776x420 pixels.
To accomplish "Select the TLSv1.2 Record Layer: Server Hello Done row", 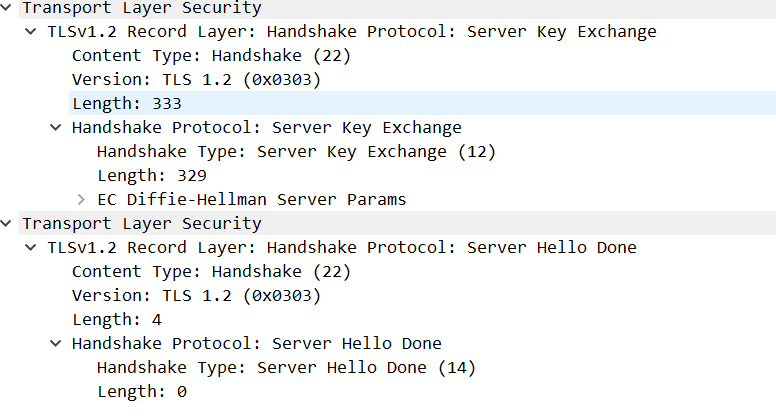I will click(x=342, y=248).
